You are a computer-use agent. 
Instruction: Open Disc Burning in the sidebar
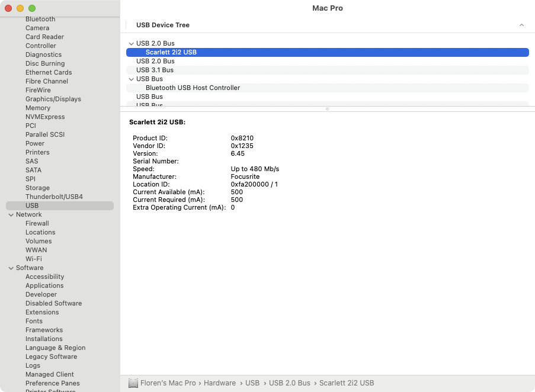(45, 63)
